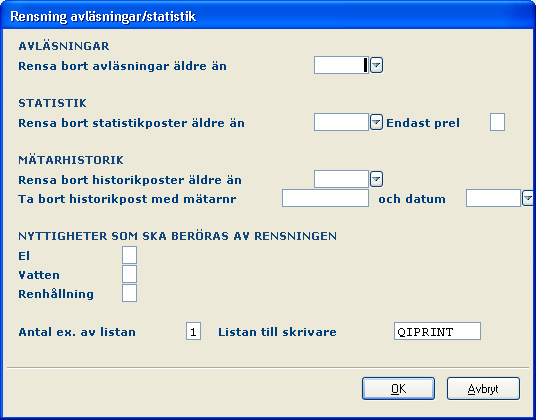
Task: Click the QIPRINT printer field
Action: [x=438, y=331]
